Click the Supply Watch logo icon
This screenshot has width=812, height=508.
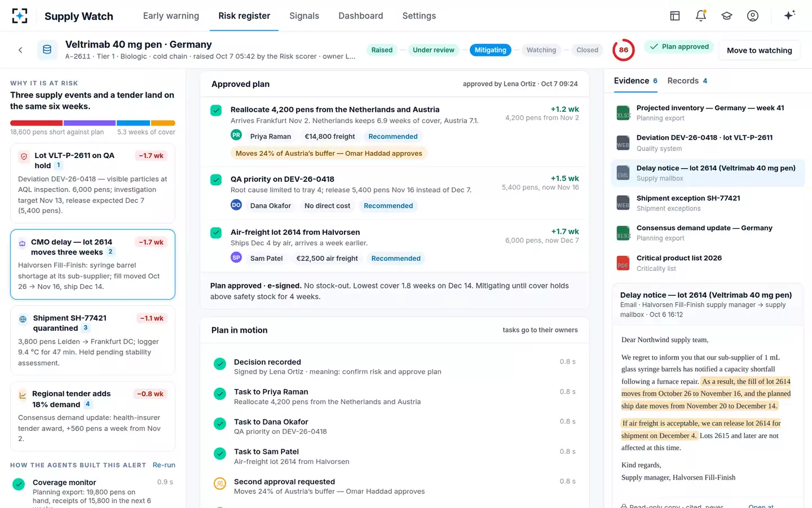click(x=20, y=16)
